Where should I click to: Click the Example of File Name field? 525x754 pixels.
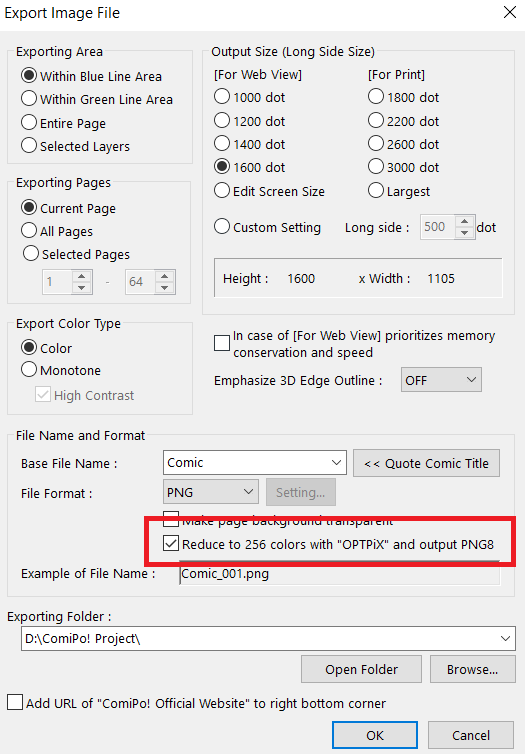pyautogui.click(x=339, y=574)
